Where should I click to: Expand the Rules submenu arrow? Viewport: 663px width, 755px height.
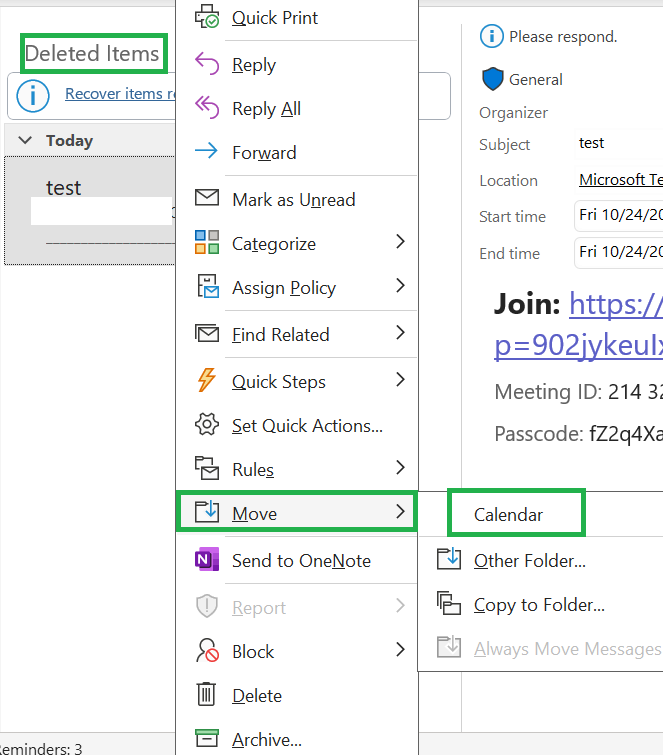click(x=400, y=467)
